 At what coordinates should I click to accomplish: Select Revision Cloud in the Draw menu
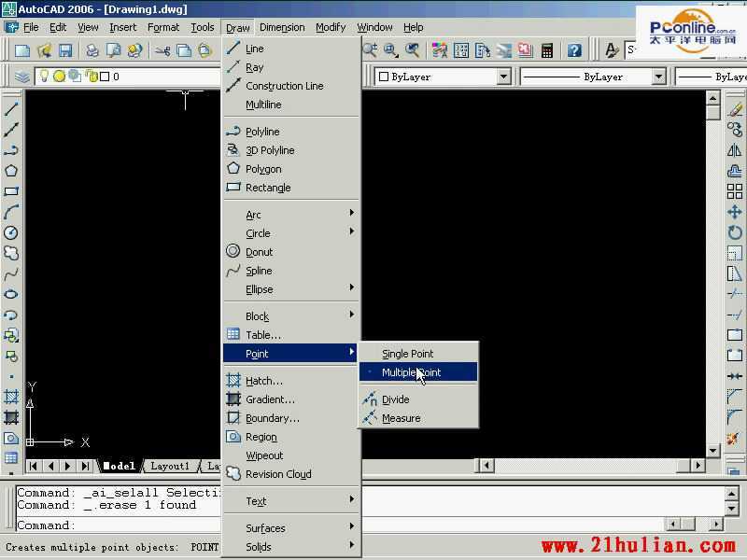tap(290, 474)
